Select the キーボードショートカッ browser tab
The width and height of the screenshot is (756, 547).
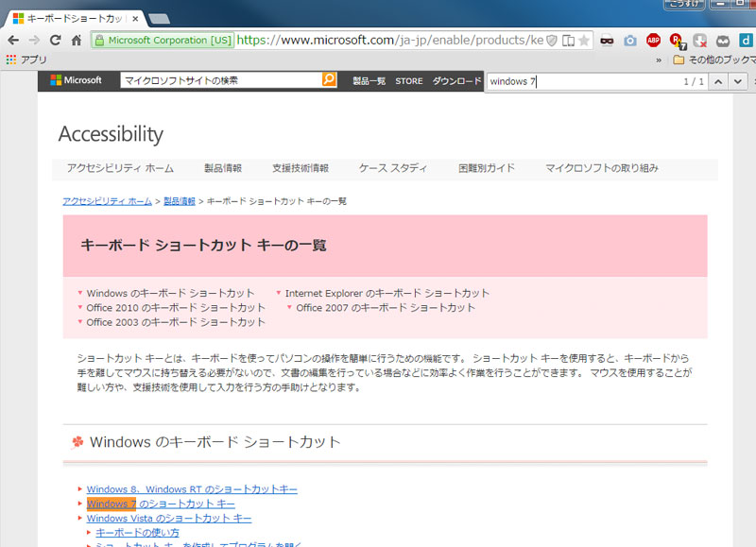point(75,19)
